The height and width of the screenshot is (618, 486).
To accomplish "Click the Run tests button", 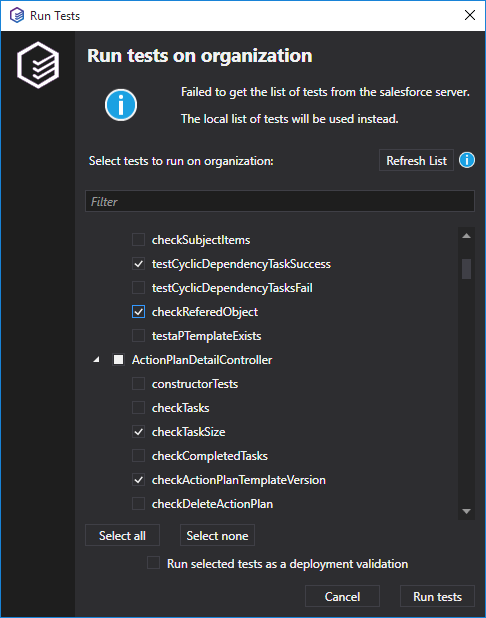I will tap(437, 596).
